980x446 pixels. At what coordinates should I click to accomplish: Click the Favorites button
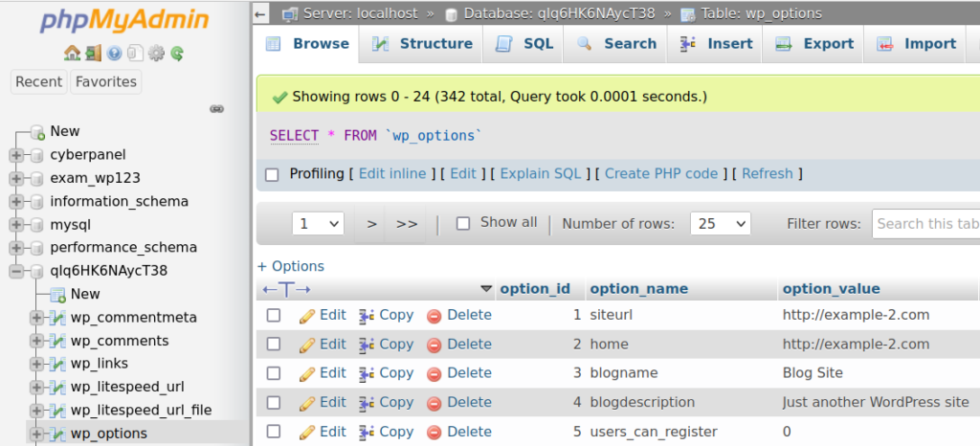[105, 81]
